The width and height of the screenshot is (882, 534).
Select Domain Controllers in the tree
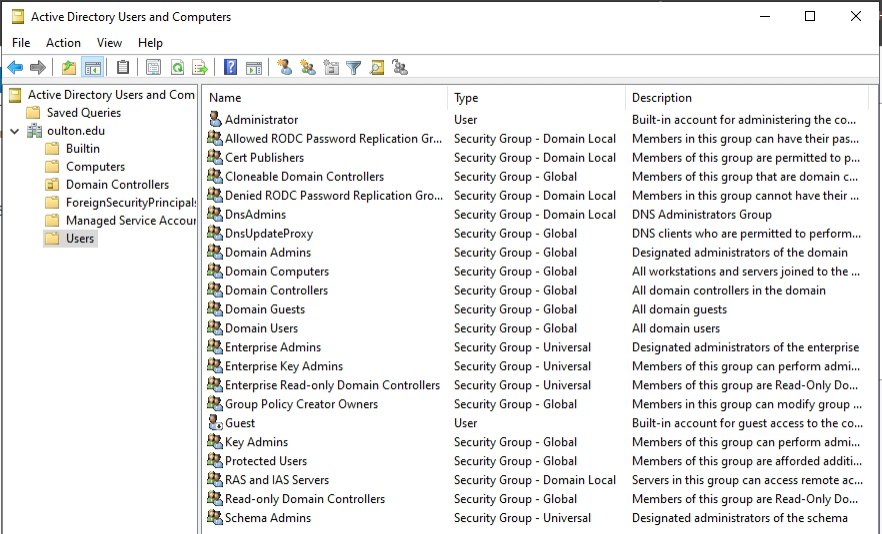click(117, 185)
